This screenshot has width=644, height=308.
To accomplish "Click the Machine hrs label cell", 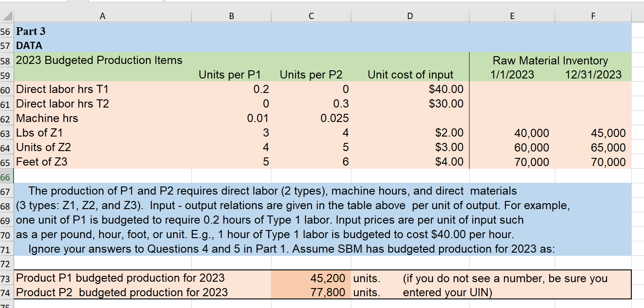I will click(46, 118).
